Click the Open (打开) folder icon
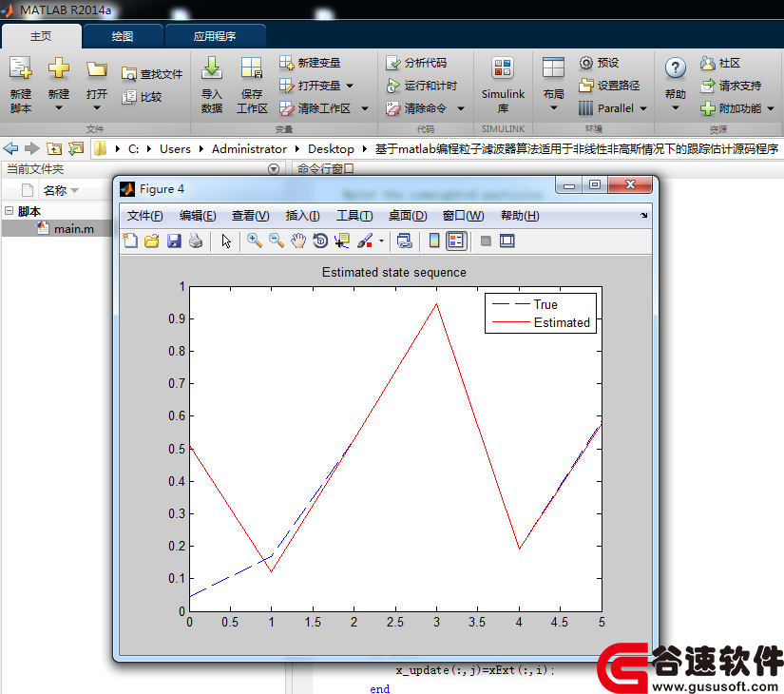Viewport: 784px width, 694px height. [97, 69]
